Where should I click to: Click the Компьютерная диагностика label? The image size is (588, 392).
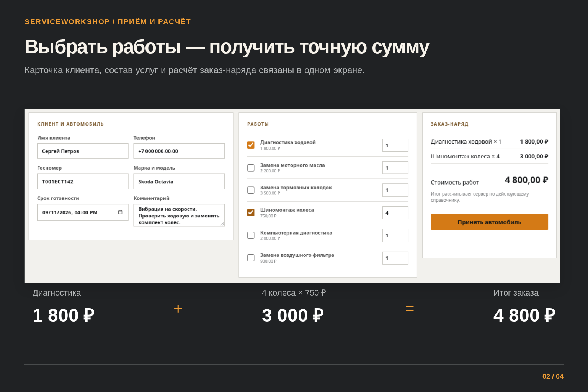[296, 233]
